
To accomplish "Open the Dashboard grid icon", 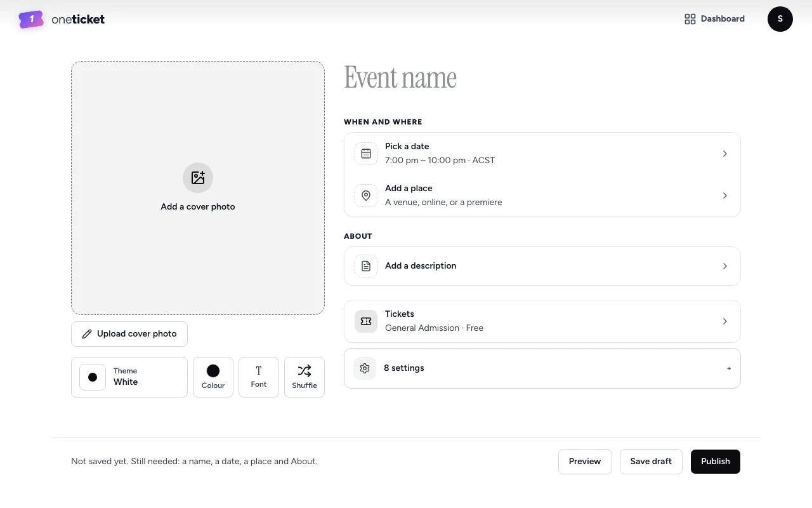I will pyautogui.click(x=690, y=19).
